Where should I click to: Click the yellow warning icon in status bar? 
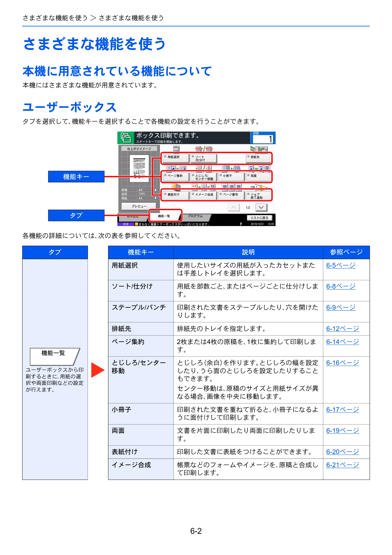click(137, 224)
